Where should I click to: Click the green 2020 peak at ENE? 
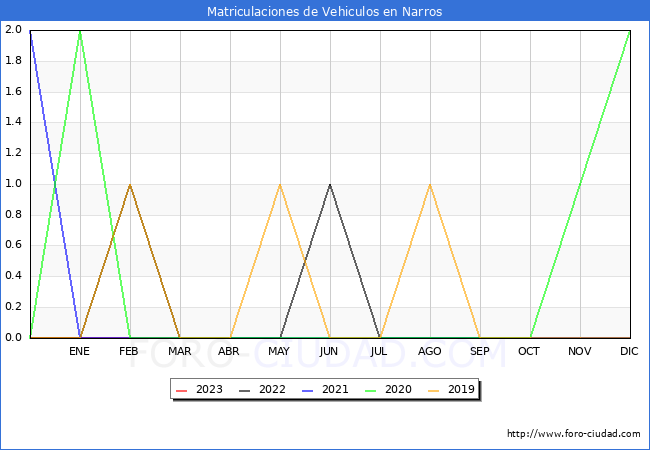[x=80, y=31]
